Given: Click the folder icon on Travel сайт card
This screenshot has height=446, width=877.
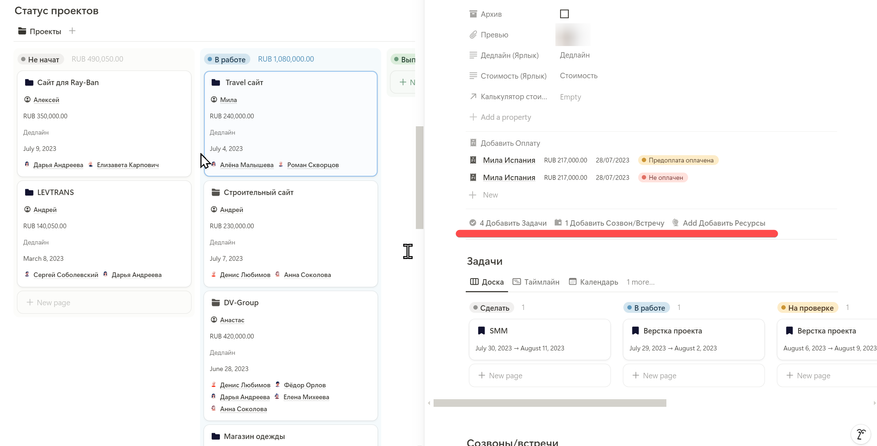Looking at the screenshot, I should [x=215, y=83].
